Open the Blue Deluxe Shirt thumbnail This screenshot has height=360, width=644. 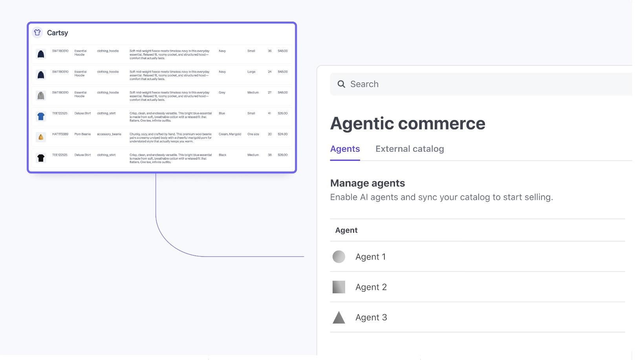pos(41,116)
